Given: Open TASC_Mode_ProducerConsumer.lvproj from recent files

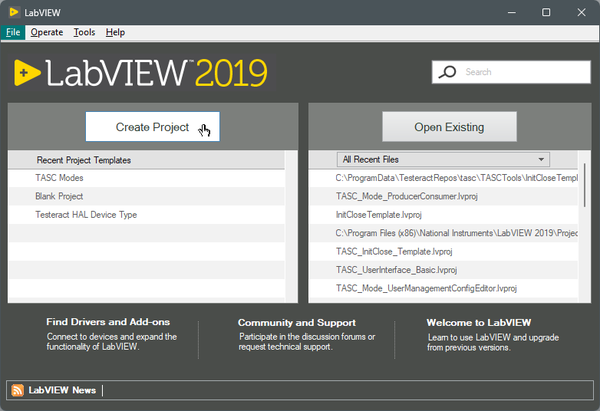Looking at the screenshot, I should (x=407, y=196).
